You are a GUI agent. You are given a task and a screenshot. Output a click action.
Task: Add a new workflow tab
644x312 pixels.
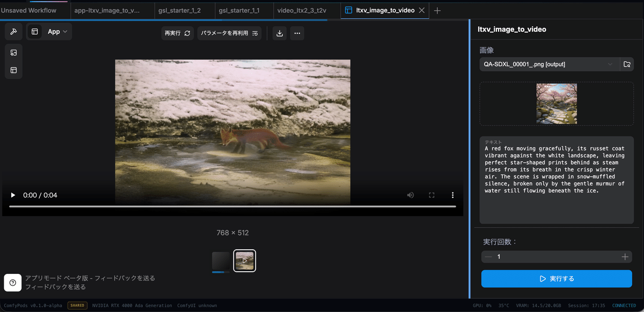[x=437, y=10]
